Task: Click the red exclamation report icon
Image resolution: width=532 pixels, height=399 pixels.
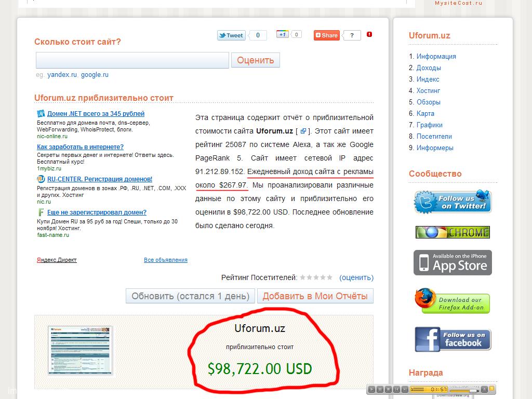Action: [369, 34]
